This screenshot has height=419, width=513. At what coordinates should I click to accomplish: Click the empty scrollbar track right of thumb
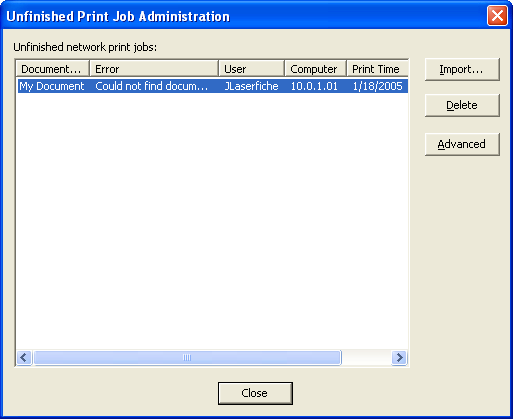point(366,358)
